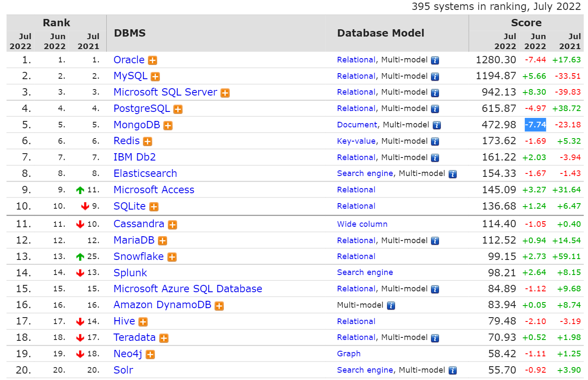Click the highlighted -7.74 score value
The width and height of the screenshot is (588, 380).
(x=535, y=125)
